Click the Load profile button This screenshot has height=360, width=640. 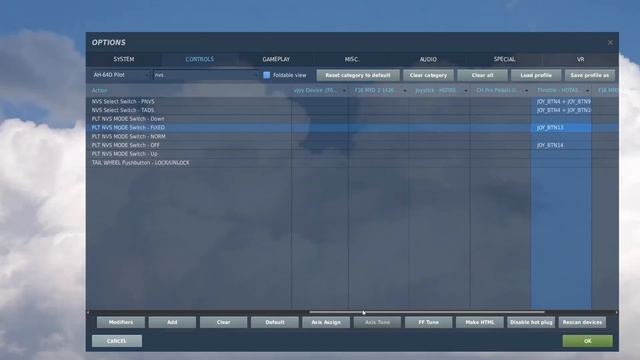pyautogui.click(x=536, y=75)
